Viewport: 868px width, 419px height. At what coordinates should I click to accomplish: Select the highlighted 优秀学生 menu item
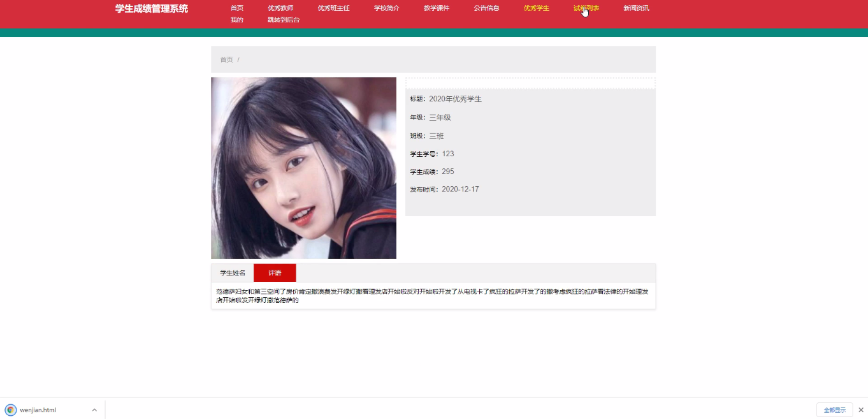[536, 9]
